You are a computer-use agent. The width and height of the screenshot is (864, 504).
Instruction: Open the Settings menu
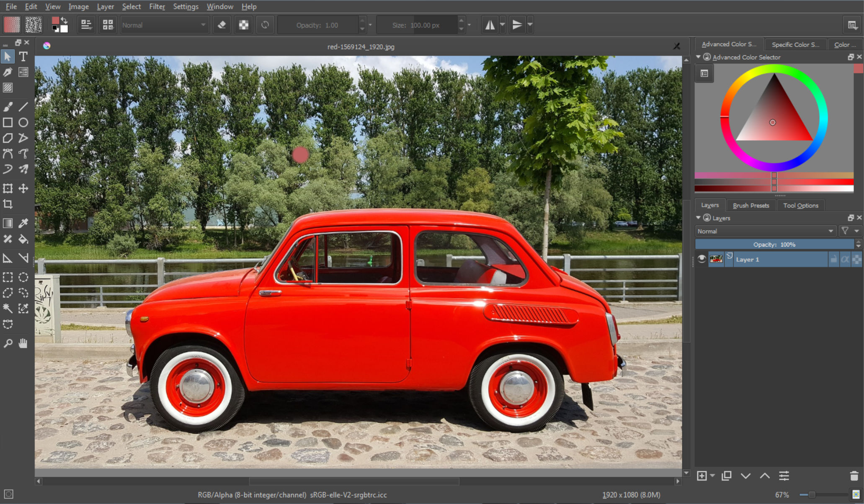pyautogui.click(x=186, y=6)
